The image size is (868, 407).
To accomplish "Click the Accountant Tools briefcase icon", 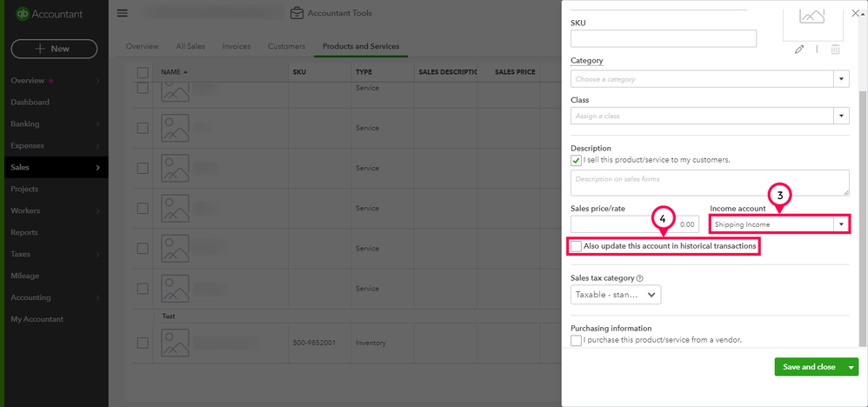I will pos(297,13).
